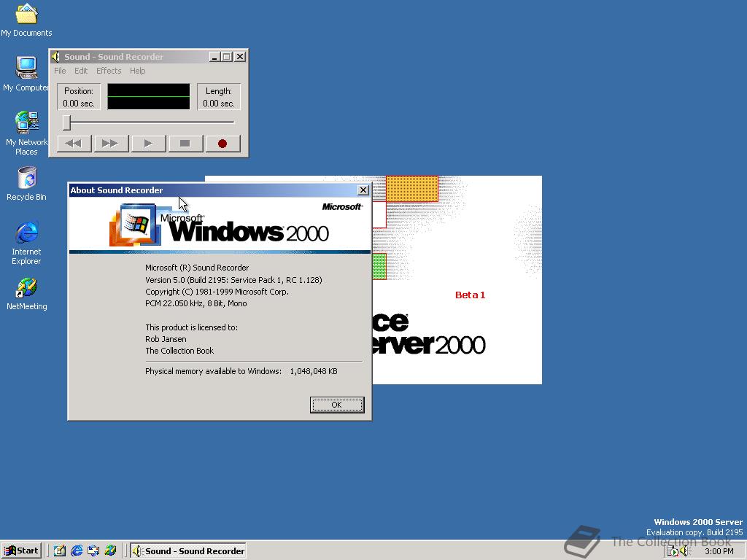The width and height of the screenshot is (747, 560).
Task: Click the 1,048,048 KB memory value
Action: 314,371
